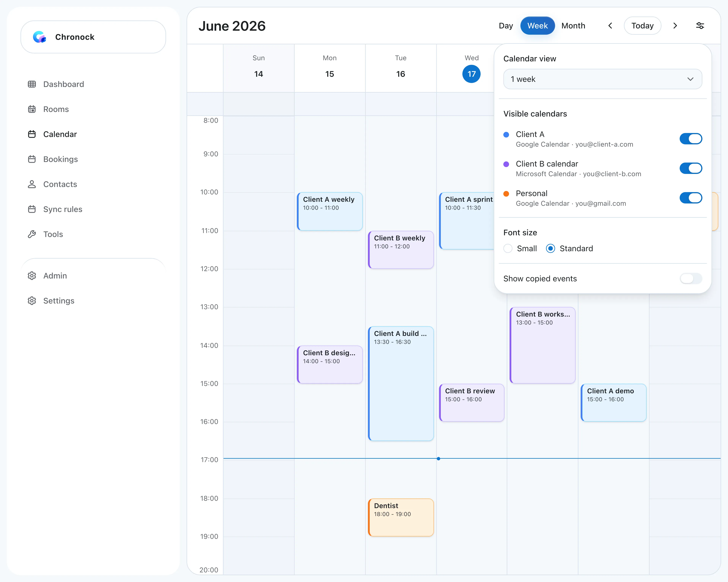This screenshot has height=582, width=728.
Task: Open Client A build event
Action: pyautogui.click(x=401, y=383)
